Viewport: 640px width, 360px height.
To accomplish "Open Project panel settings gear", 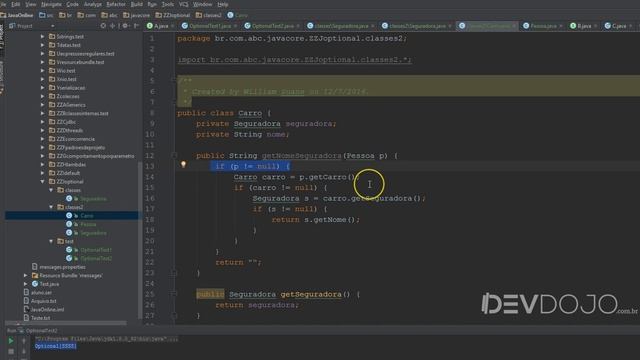I will tap(125, 26).
